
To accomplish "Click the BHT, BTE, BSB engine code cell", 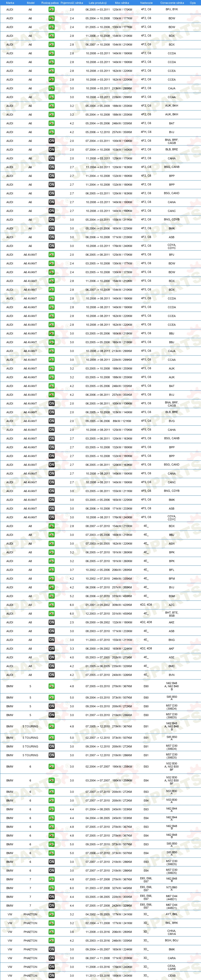I will pyautogui.click(x=172, y=614).
